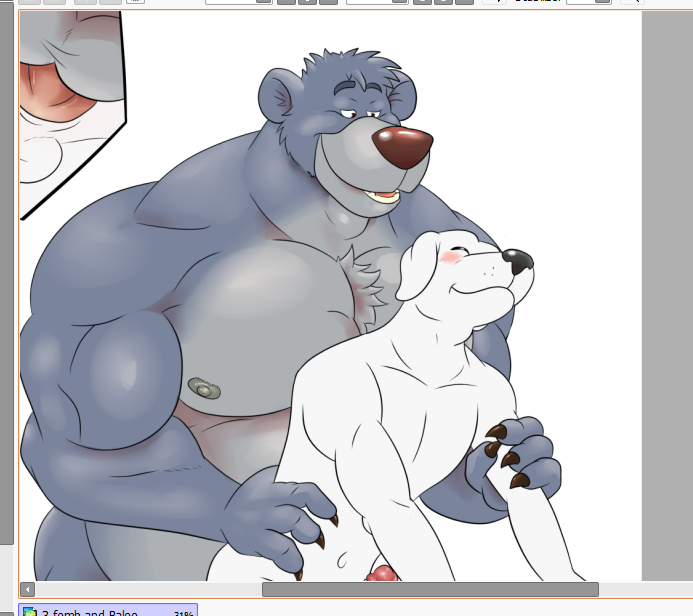This screenshot has height=616, width=693.
Task: Click the '31%' zoom value on document tab
Action: 183,613
